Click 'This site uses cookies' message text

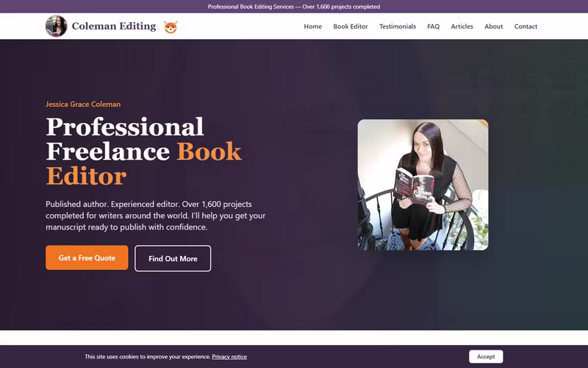(148, 357)
